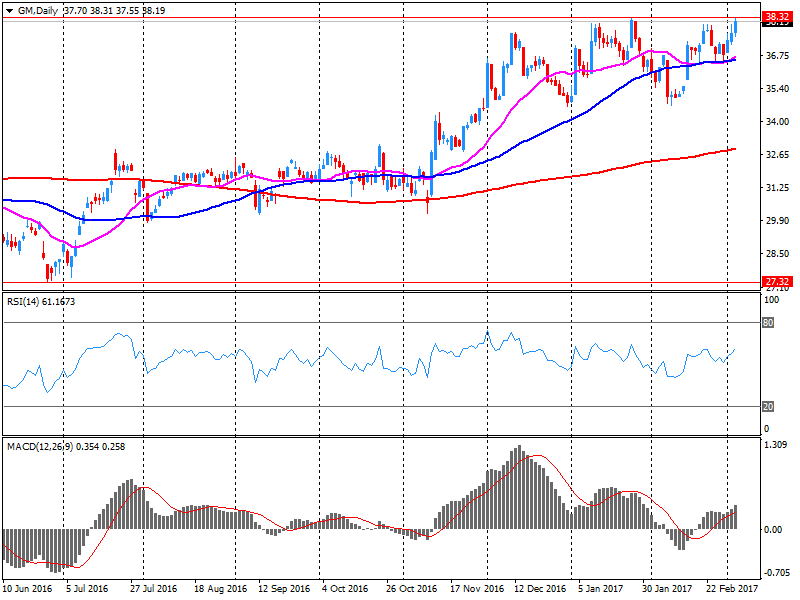Viewport: 800px width, 600px height.
Task: Click the MACD 1.309 scale value
Action: 776,445
